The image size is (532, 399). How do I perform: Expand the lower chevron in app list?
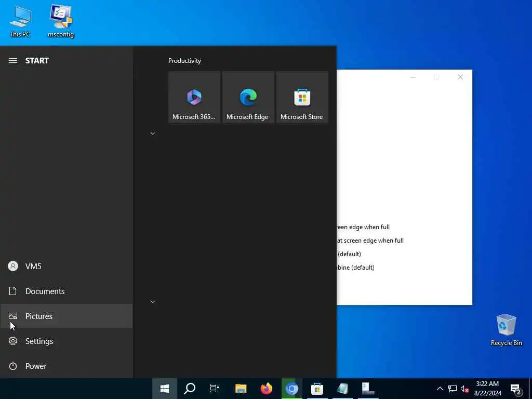(x=153, y=302)
